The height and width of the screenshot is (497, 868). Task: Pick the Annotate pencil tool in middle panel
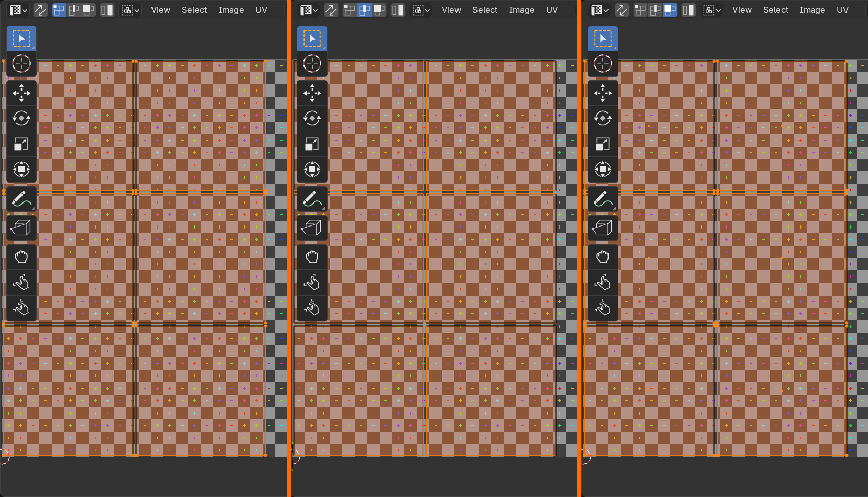coord(312,199)
